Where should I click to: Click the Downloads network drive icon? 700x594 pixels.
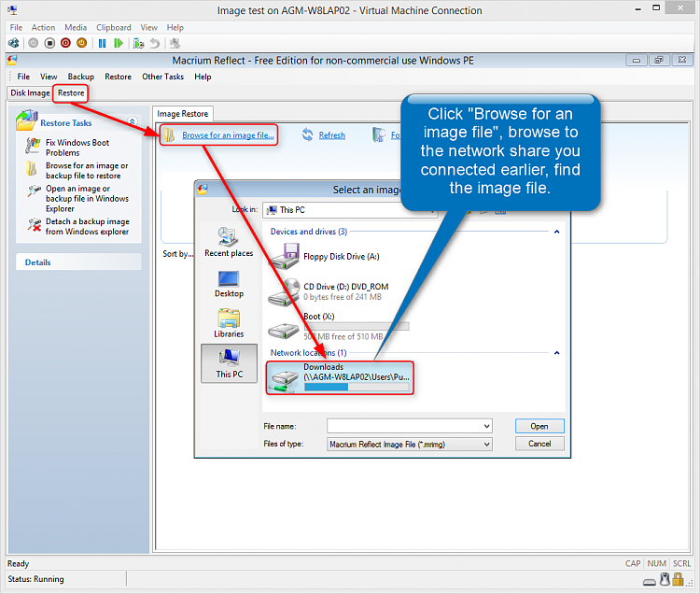point(285,381)
